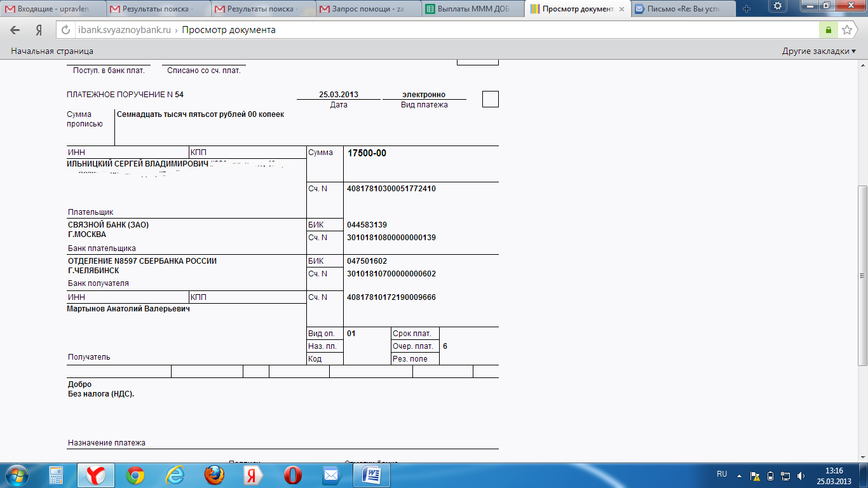Click the volume speaker tray icon
The height and width of the screenshot is (488, 868).
click(801, 475)
